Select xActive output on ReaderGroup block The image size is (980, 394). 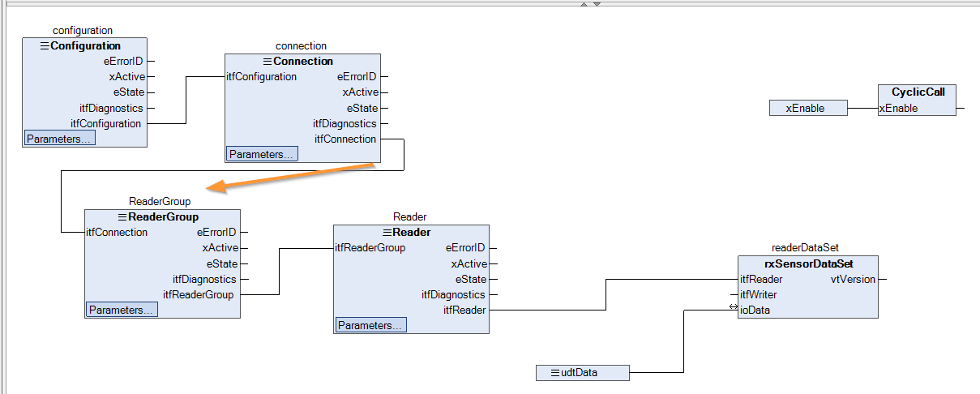220,248
